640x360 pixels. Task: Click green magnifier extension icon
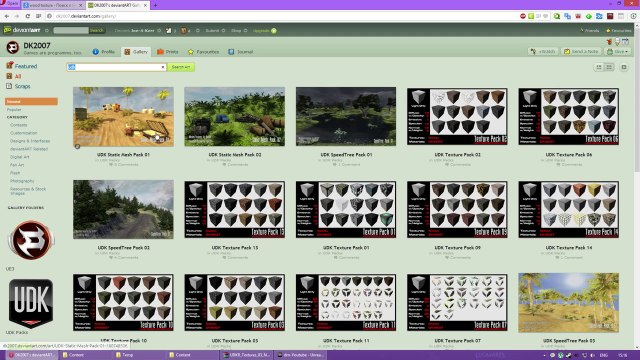(557, 16)
